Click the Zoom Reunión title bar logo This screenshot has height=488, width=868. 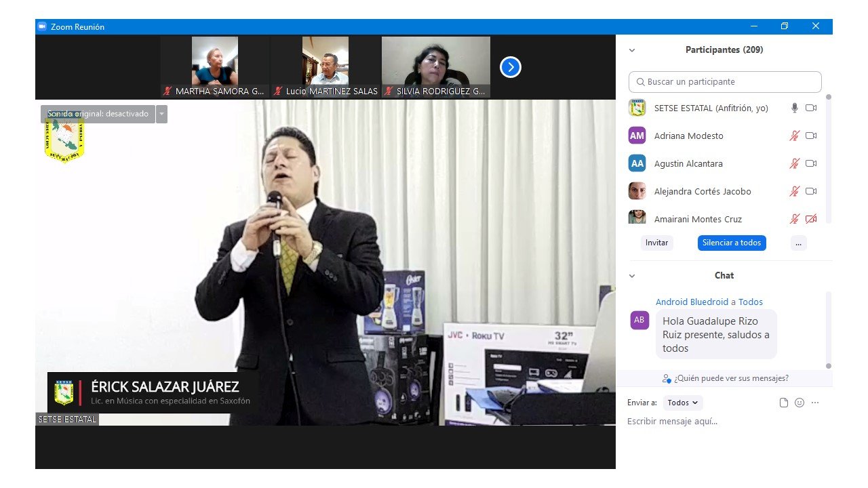(x=42, y=26)
